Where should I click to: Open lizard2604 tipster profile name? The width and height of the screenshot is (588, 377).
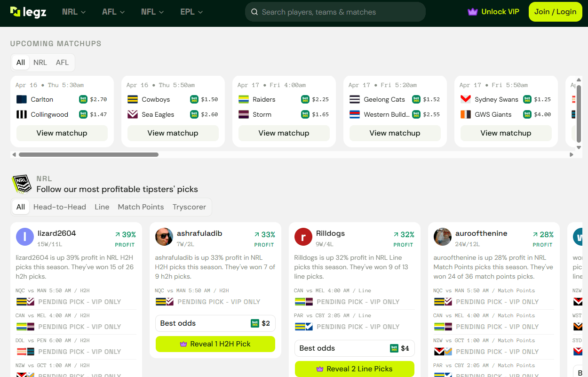pyautogui.click(x=56, y=233)
